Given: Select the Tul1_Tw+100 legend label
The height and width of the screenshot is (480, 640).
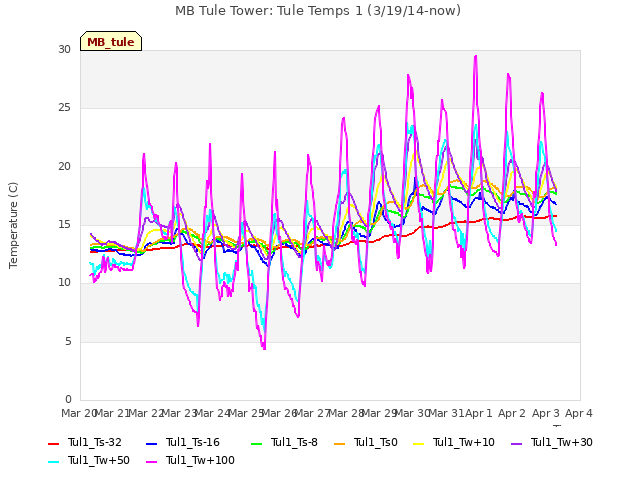Looking at the screenshot, I should click(x=200, y=460).
